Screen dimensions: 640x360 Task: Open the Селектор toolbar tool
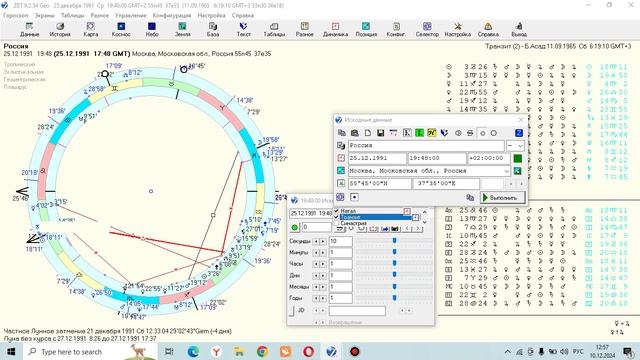427,29
